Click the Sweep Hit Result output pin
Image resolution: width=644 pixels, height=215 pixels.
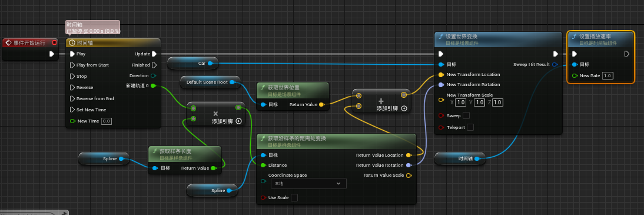(x=555, y=65)
